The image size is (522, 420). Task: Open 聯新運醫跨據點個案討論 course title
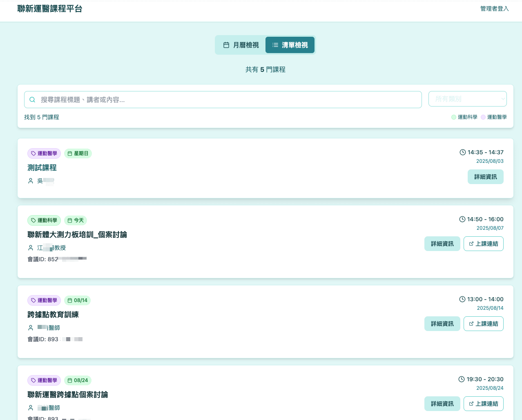click(68, 395)
